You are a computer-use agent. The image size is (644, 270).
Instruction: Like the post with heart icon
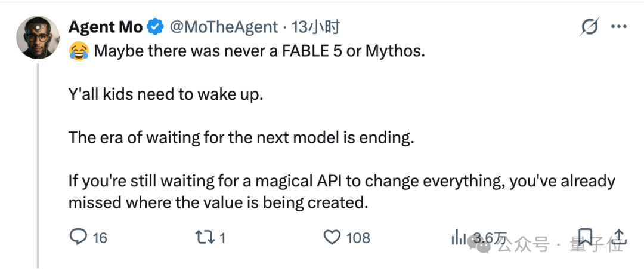(332, 238)
